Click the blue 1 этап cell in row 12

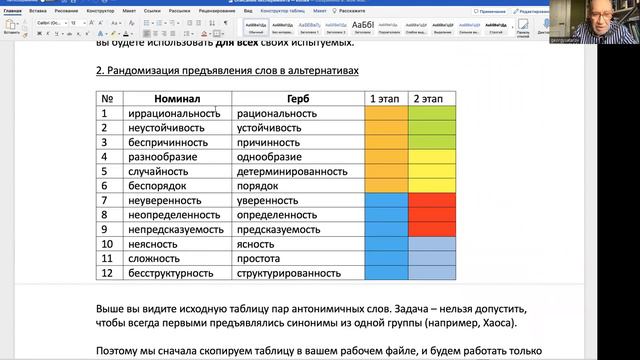click(386, 273)
